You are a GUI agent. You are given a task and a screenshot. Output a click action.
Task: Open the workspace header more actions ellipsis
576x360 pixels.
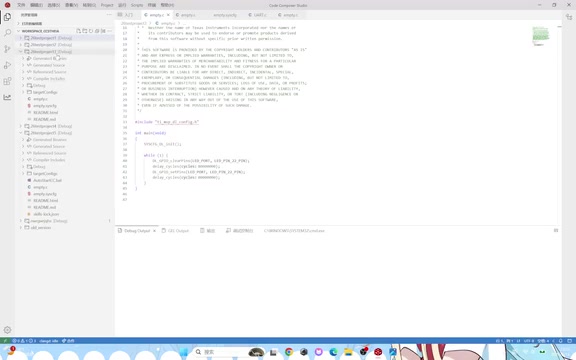click(109, 31)
